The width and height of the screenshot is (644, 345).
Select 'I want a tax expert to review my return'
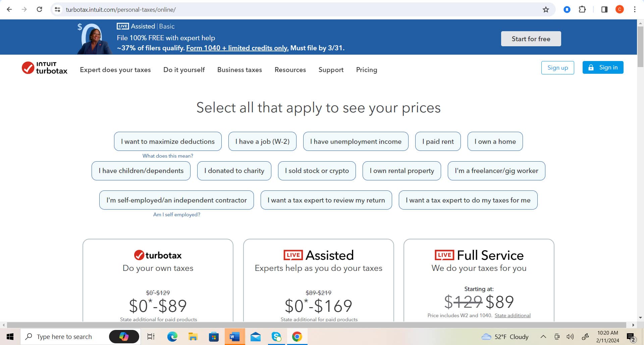pos(326,200)
